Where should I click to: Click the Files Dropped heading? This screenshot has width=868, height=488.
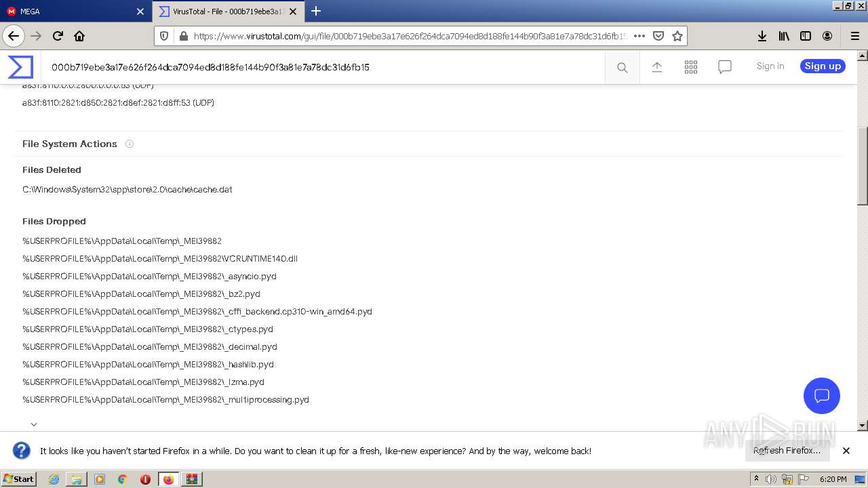pyautogui.click(x=54, y=221)
